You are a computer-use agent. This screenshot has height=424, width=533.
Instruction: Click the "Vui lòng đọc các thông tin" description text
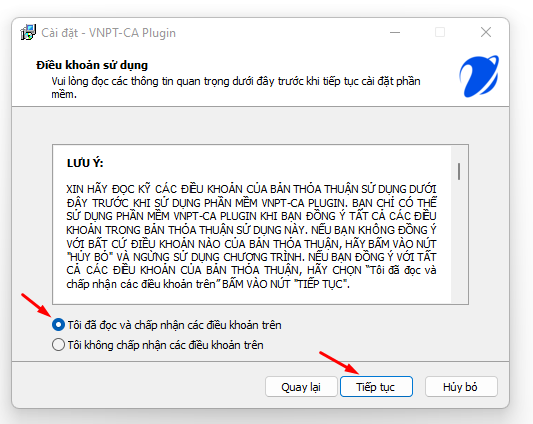(236, 87)
